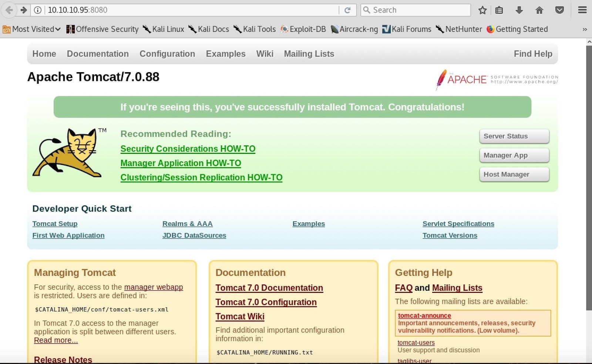Open the Offensive Security bookmark
592x364 pixels.
102,29
